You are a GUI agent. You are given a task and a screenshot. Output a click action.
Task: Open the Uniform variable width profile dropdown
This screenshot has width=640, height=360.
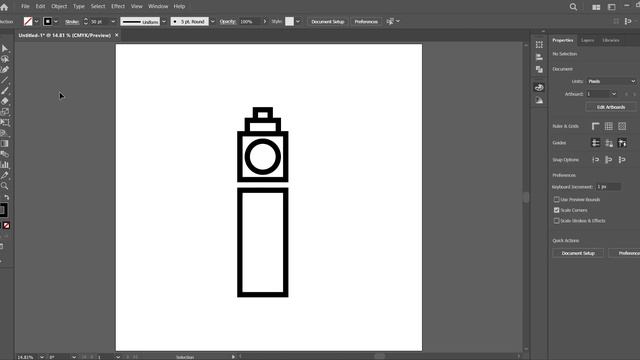pyautogui.click(x=164, y=21)
